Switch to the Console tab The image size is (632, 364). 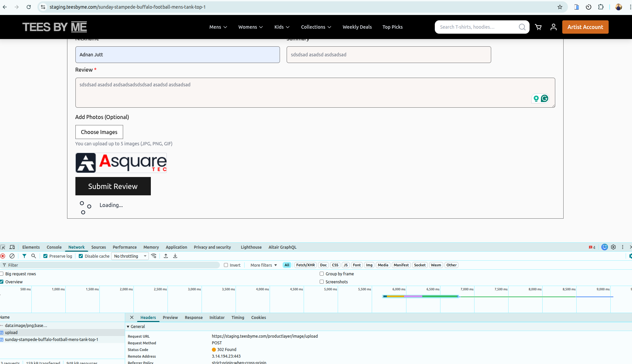pyautogui.click(x=54, y=247)
